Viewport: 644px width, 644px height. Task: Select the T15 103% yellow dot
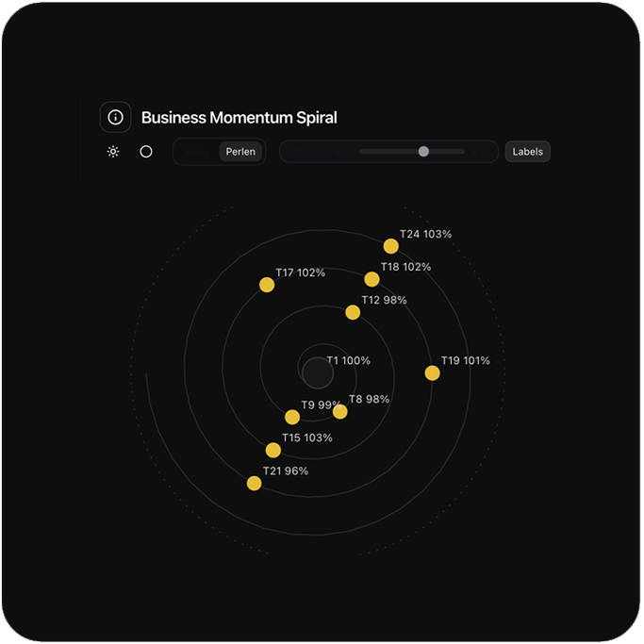click(x=273, y=451)
